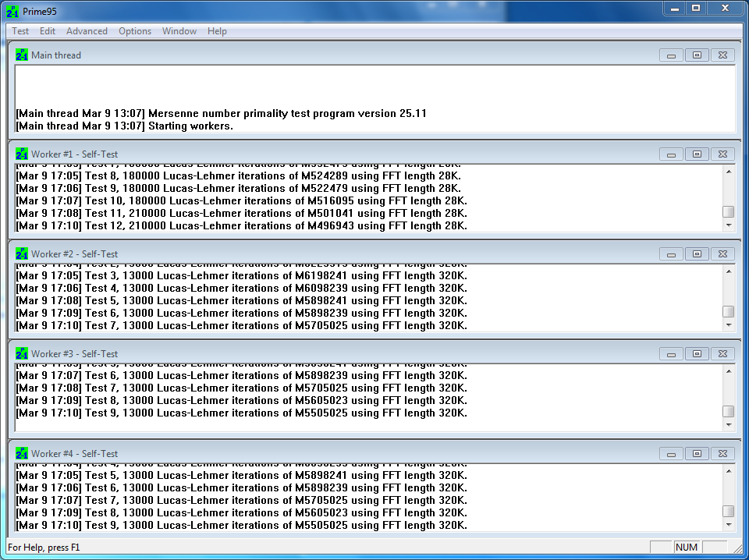This screenshot has height=560, width=749.
Task: Open the Advanced menu
Action: tap(87, 31)
